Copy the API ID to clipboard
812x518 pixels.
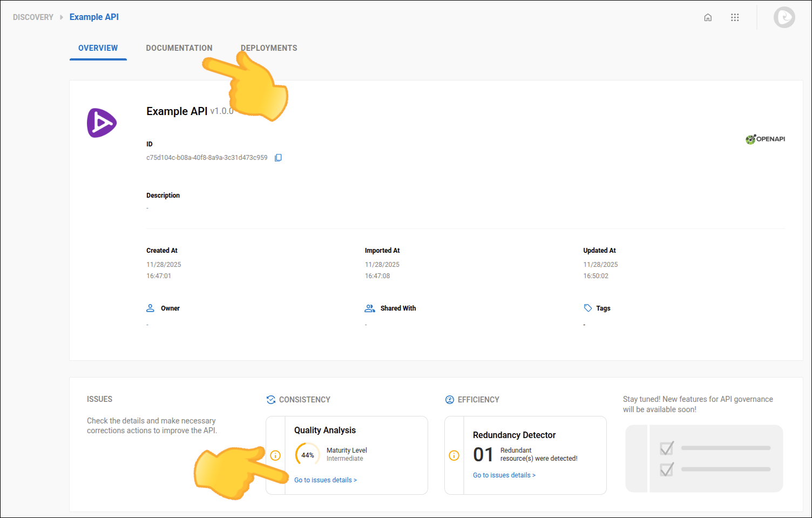click(x=278, y=157)
